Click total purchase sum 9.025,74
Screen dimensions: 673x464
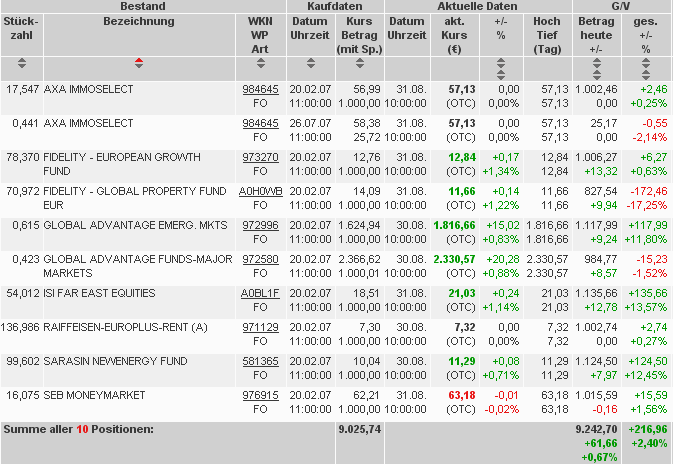coord(360,429)
